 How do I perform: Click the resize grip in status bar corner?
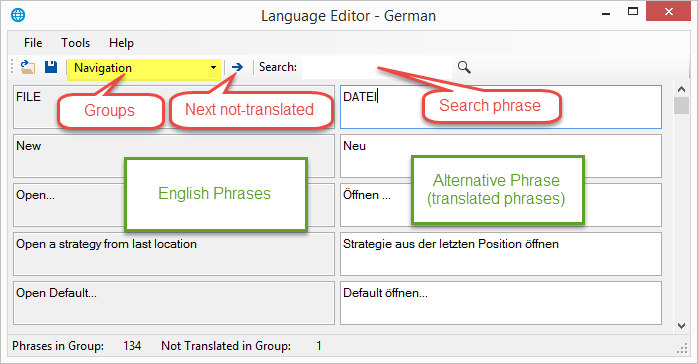(x=682, y=348)
